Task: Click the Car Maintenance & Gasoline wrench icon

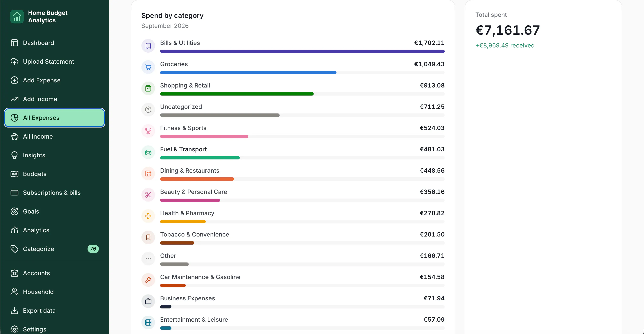Action: 148,280
